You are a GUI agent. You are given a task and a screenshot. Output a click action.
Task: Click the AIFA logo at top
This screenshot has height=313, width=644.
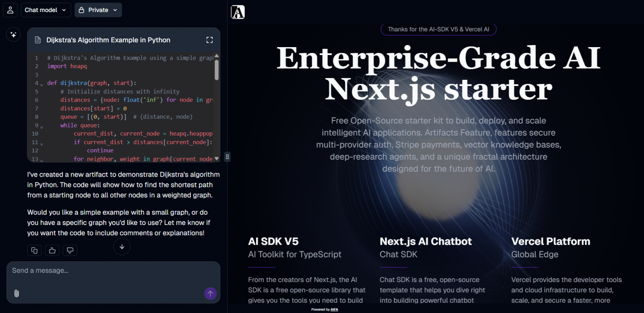pos(238,12)
